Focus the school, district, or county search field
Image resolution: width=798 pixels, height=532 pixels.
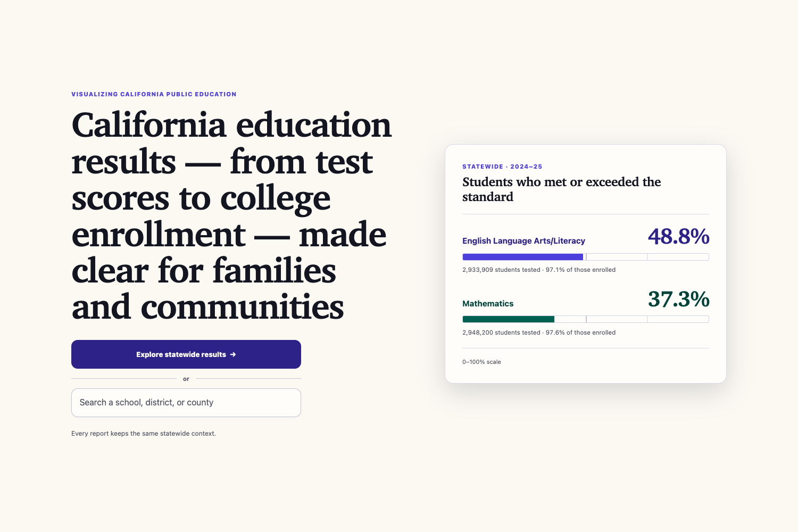186,403
